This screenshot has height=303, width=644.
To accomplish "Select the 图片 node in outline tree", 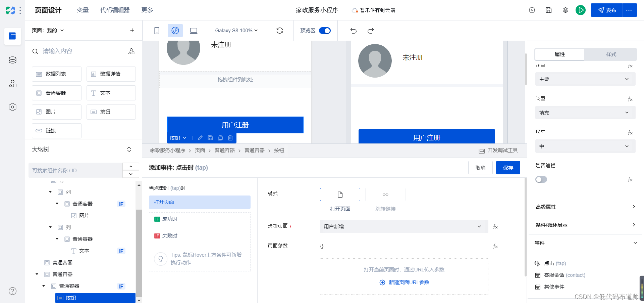I will [x=80, y=216].
